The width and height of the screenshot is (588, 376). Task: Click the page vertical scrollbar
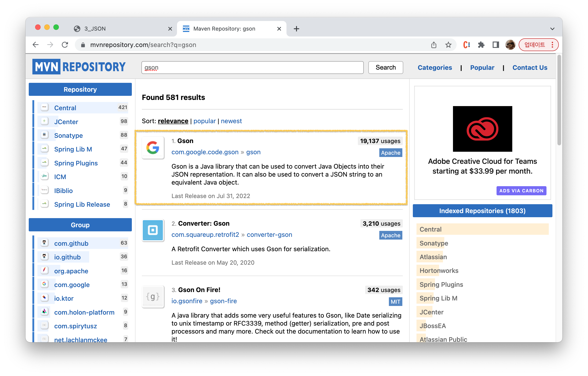(559, 100)
